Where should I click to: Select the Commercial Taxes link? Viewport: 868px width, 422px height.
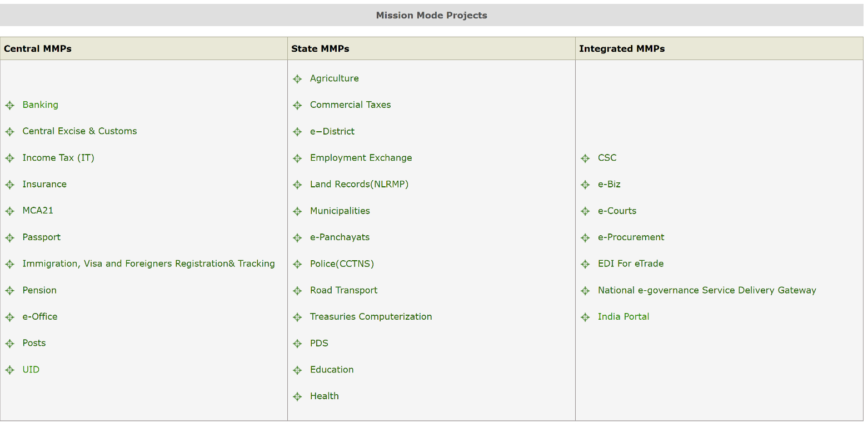351,105
